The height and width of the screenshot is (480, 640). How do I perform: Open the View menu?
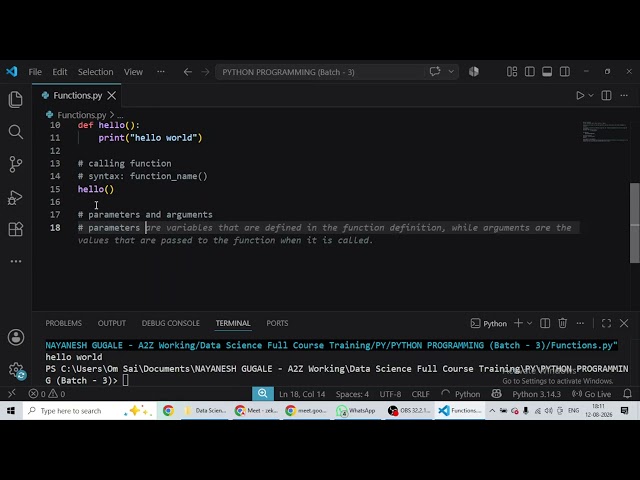[133, 72]
